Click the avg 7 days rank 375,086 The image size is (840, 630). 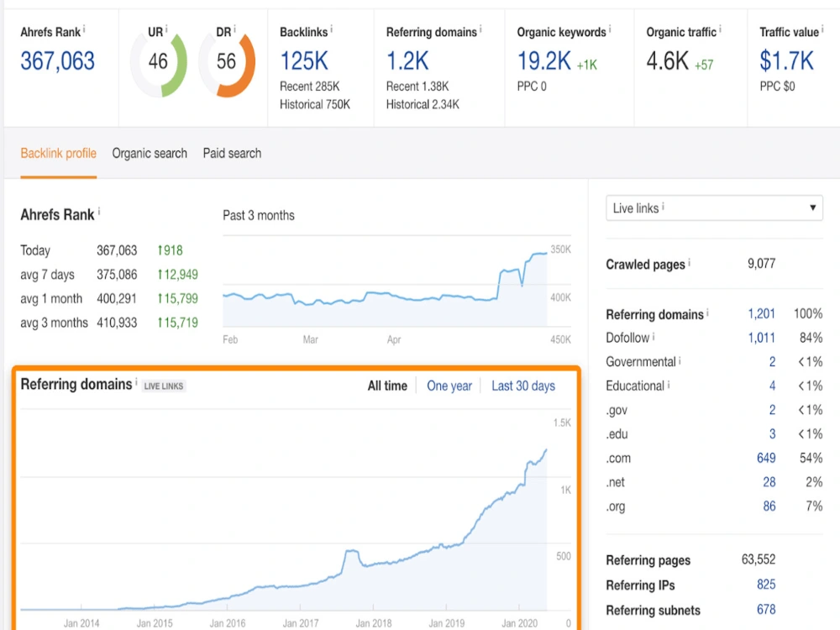click(x=117, y=275)
